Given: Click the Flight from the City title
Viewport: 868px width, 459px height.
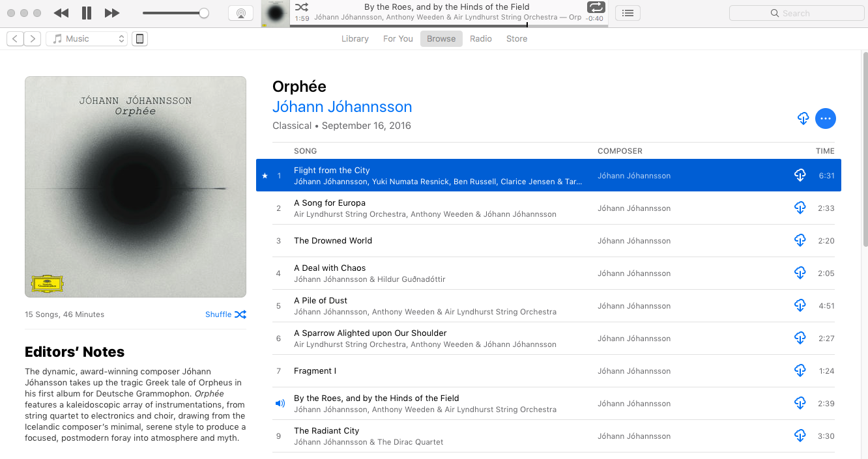Looking at the screenshot, I should point(332,170).
